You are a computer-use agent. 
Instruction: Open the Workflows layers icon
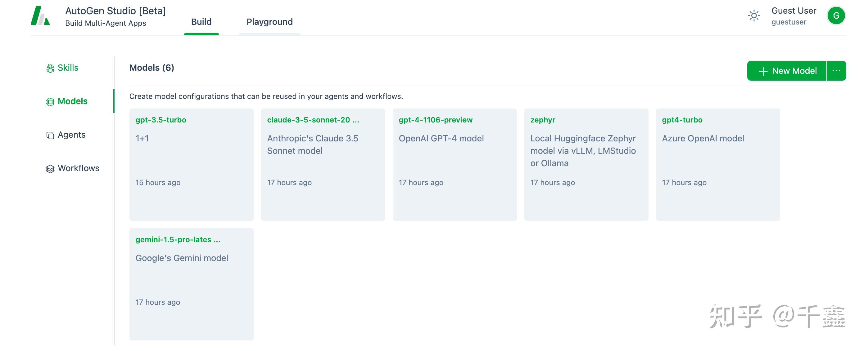coord(50,169)
